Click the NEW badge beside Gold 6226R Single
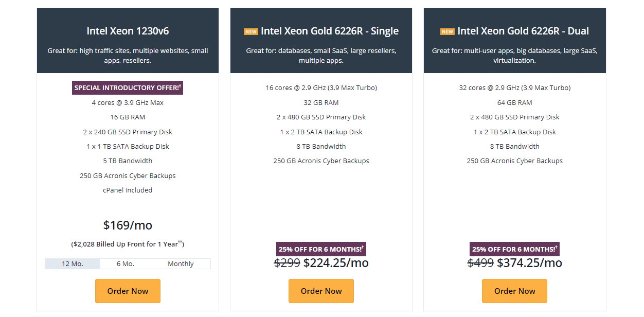 tap(251, 31)
